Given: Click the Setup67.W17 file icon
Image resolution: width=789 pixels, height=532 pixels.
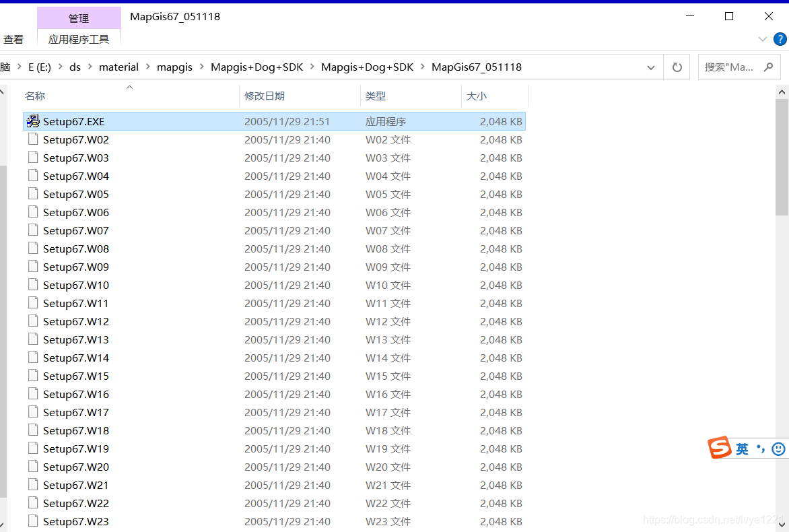Looking at the screenshot, I should click(x=33, y=411).
